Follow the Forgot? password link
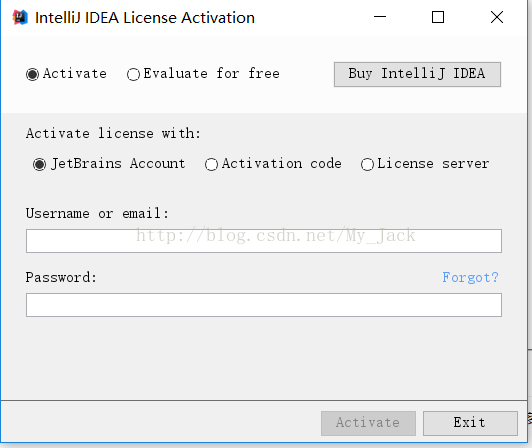The image size is (532, 448). tap(470, 277)
